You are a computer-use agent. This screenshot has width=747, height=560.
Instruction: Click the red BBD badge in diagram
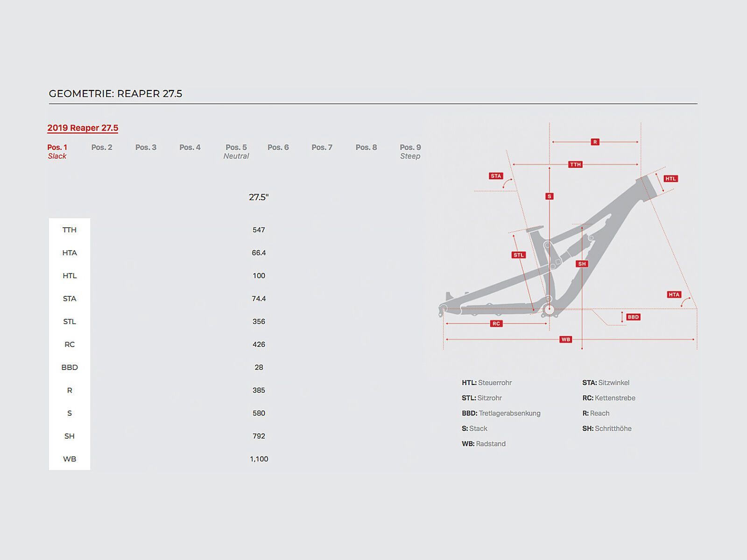pos(633,317)
